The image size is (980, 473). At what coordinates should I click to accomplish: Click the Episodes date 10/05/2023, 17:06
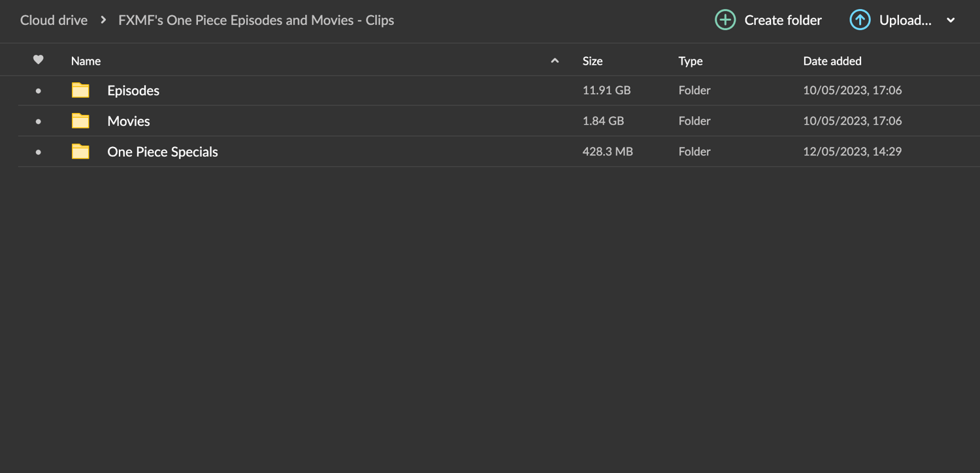point(853,90)
